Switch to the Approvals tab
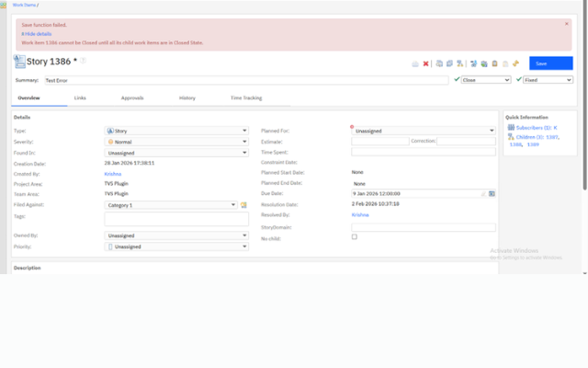This screenshot has height=368, width=588. (132, 98)
